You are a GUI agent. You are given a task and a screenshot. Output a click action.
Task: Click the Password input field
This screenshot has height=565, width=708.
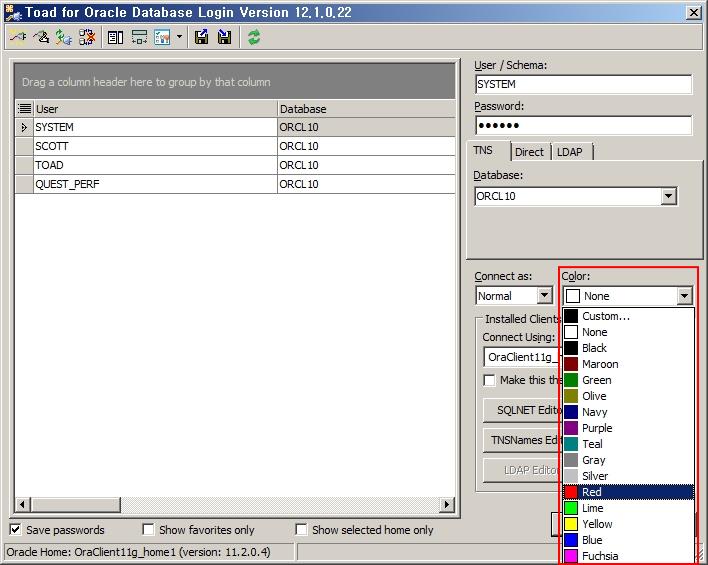(x=582, y=126)
